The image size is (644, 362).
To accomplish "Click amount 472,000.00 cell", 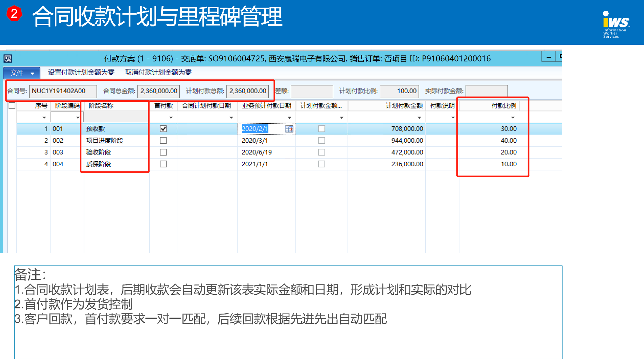I will [x=386, y=152].
